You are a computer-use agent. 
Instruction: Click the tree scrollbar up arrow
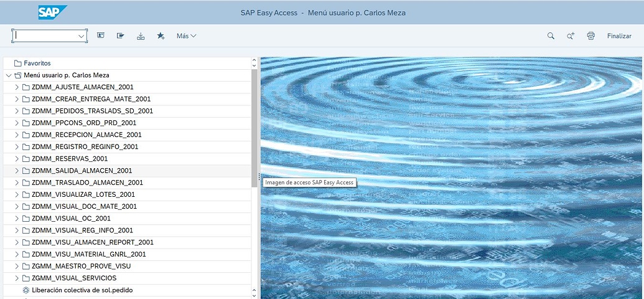point(254,60)
